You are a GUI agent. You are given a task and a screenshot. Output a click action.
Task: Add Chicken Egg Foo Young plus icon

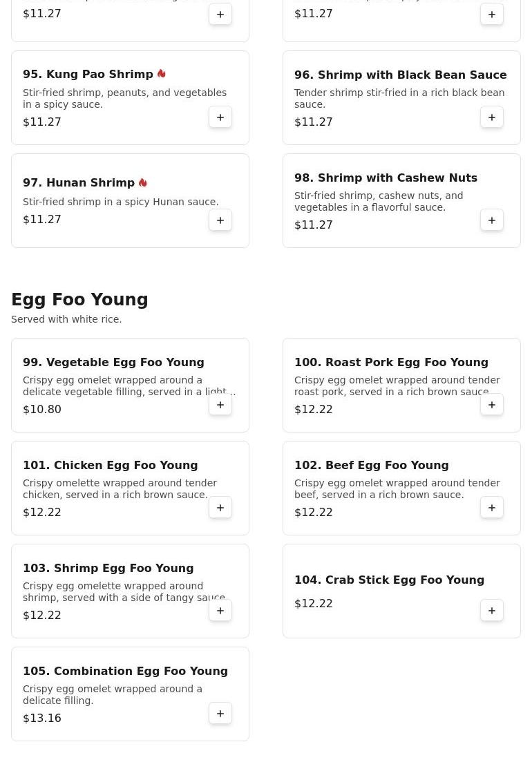point(220,508)
